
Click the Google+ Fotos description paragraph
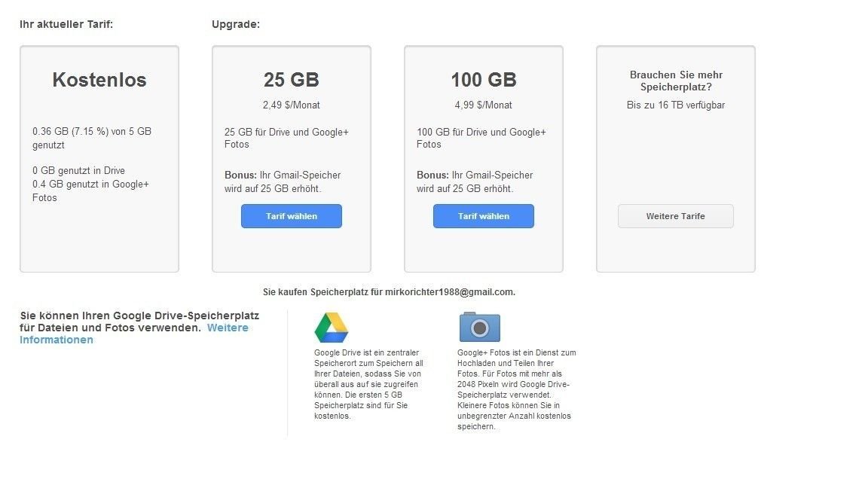pos(516,389)
